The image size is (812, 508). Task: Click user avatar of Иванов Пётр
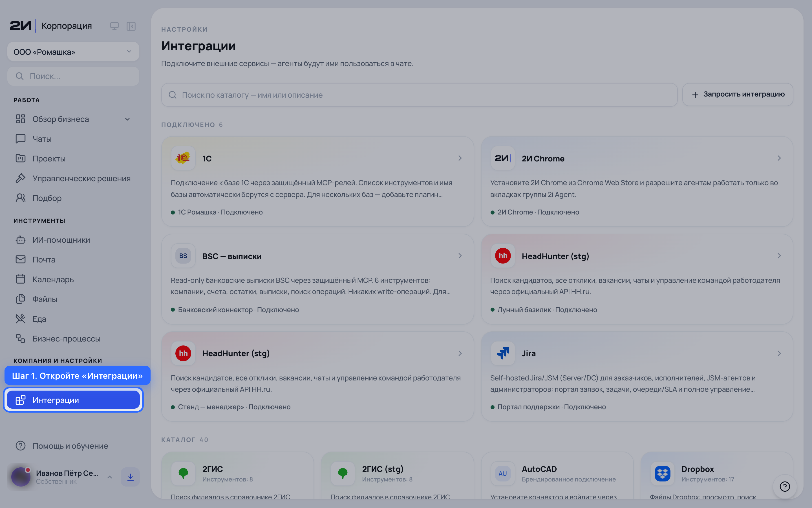pos(21,477)
